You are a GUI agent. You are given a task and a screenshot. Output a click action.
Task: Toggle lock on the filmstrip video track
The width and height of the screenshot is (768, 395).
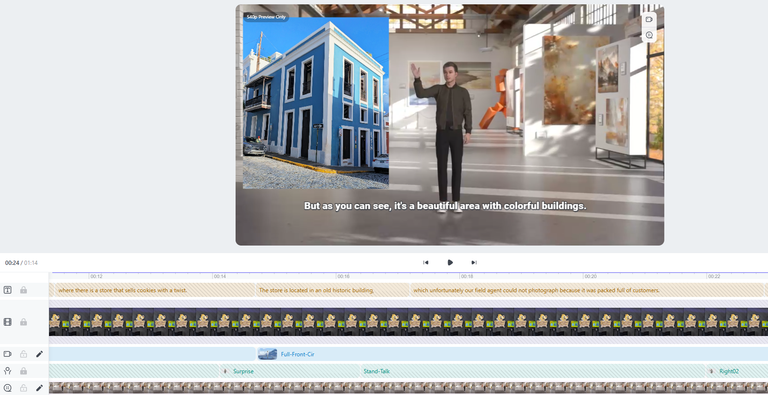24,322
